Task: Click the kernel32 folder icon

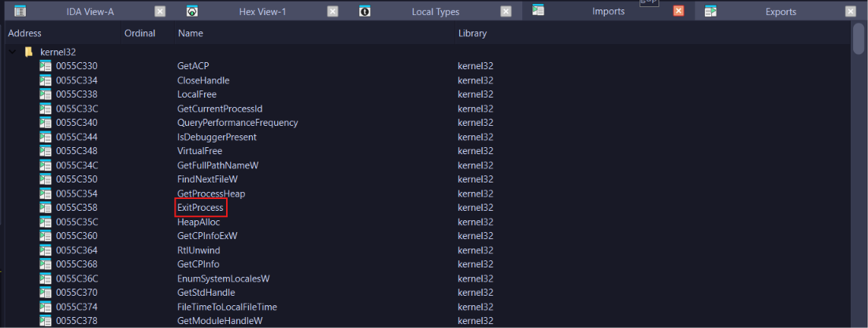Action: coord(29,52)
